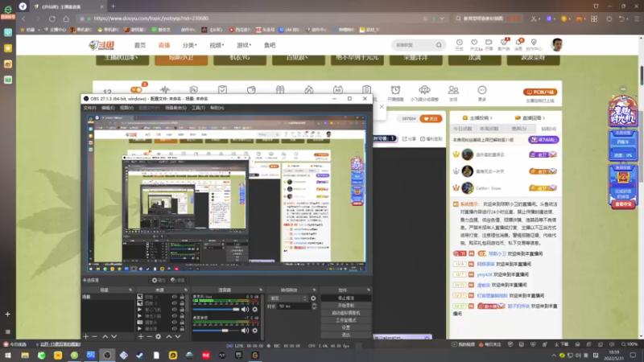This screenshot has width=644, height=362.
Task: Open the gift box icon in Douyu streamer toolbar
Action: [x=280, y=89]
